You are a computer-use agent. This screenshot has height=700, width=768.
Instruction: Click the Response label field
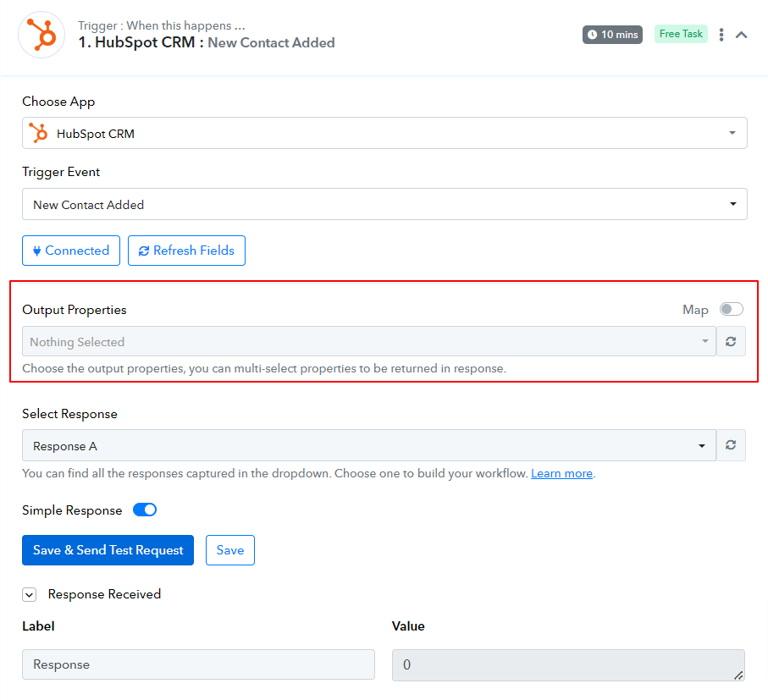point(198,664)
